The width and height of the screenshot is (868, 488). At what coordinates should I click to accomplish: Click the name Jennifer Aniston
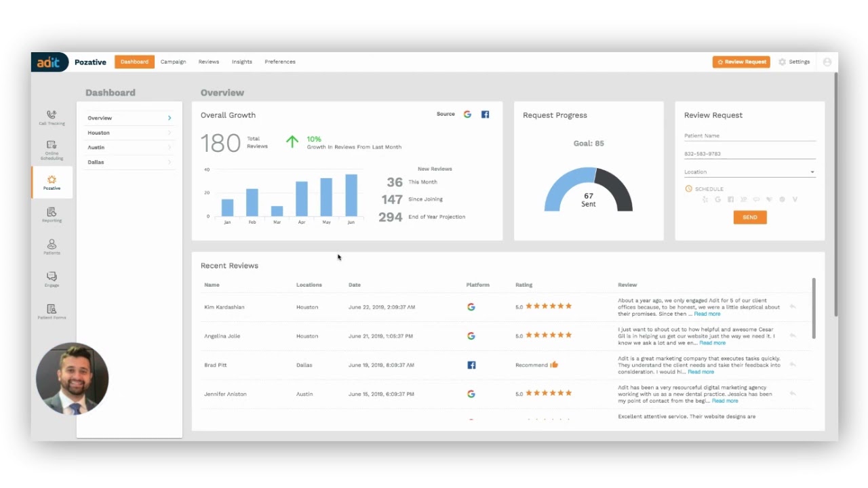point(225,394)
